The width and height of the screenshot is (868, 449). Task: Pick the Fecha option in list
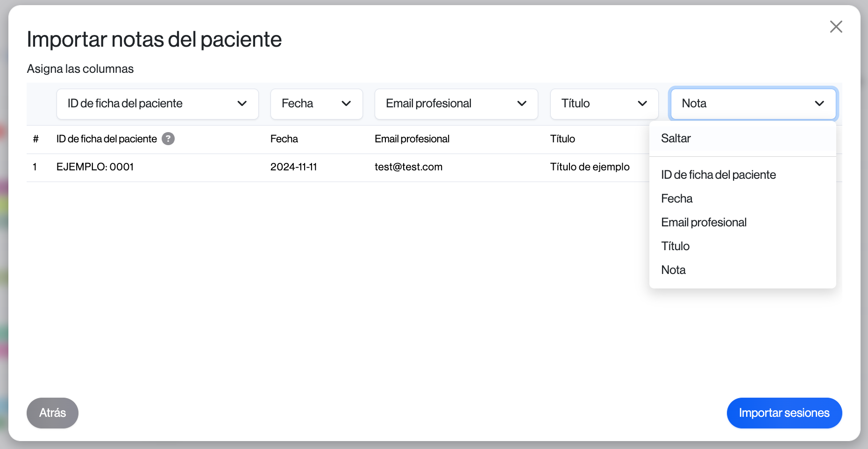click(x=677, y=199)
